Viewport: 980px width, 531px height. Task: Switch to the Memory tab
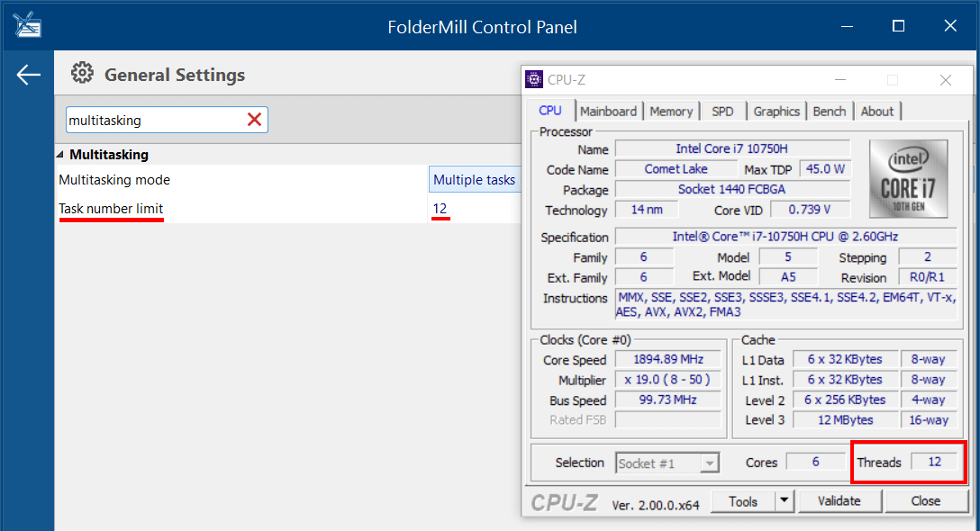click(x=671, y=112)
